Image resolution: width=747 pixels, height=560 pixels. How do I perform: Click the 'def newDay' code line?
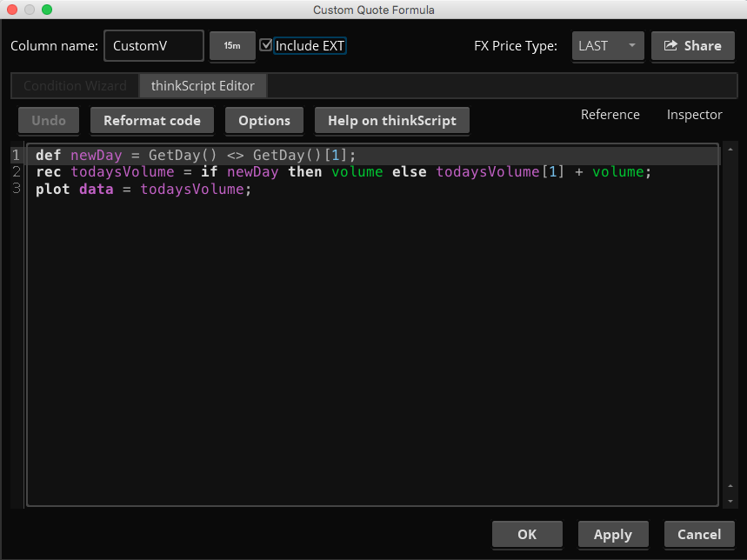pos(196,156)
